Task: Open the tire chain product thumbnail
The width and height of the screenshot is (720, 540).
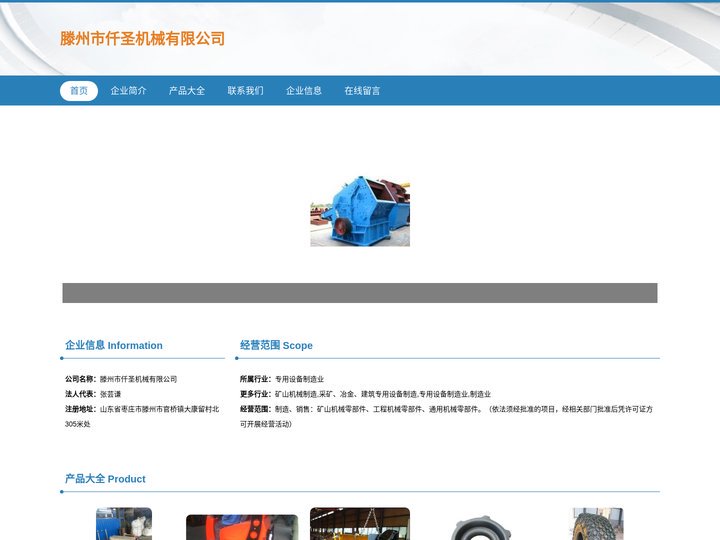Action: coord(598,523)
